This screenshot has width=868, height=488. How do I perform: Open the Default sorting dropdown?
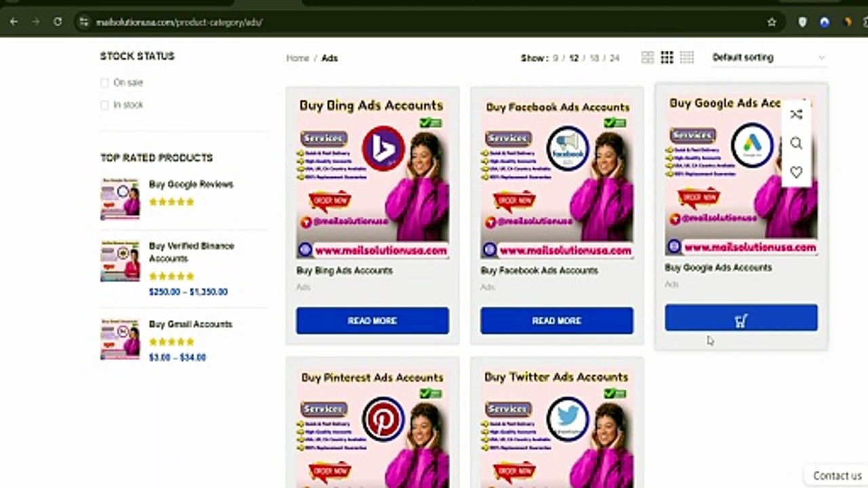769,58
